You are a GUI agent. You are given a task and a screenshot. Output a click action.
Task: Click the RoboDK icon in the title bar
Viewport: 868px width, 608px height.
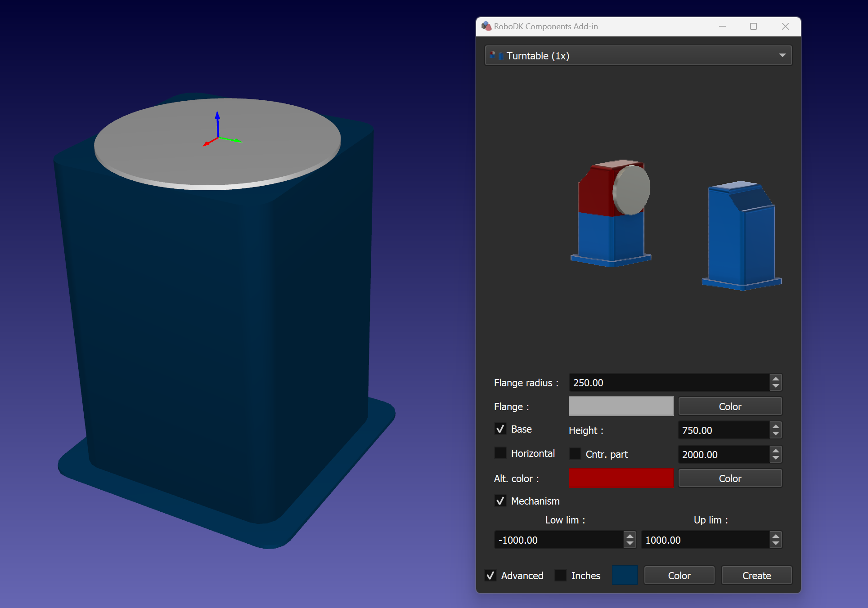[x=487, y=26]
